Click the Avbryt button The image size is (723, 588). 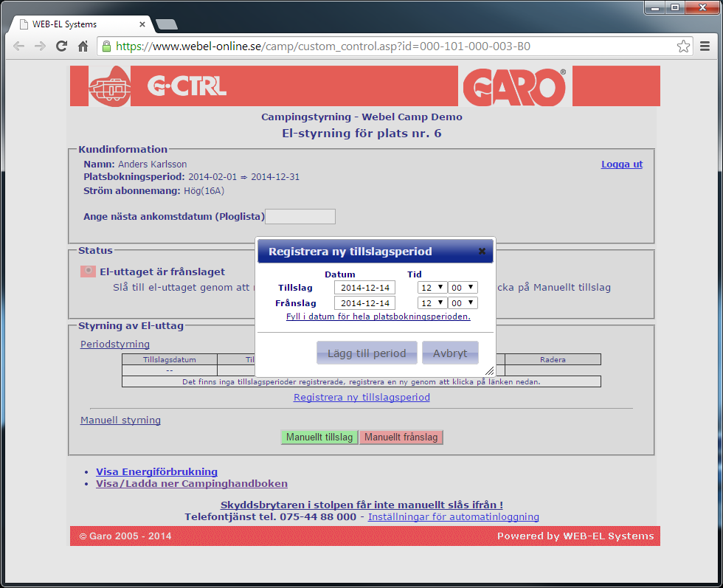click(450, 353)
